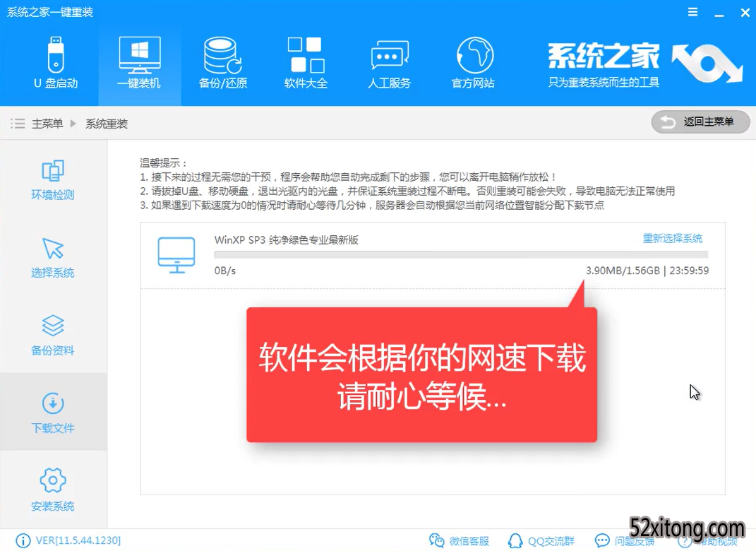Click the 0B/s download speed text
756x551 pixels.
click(225, 271)
